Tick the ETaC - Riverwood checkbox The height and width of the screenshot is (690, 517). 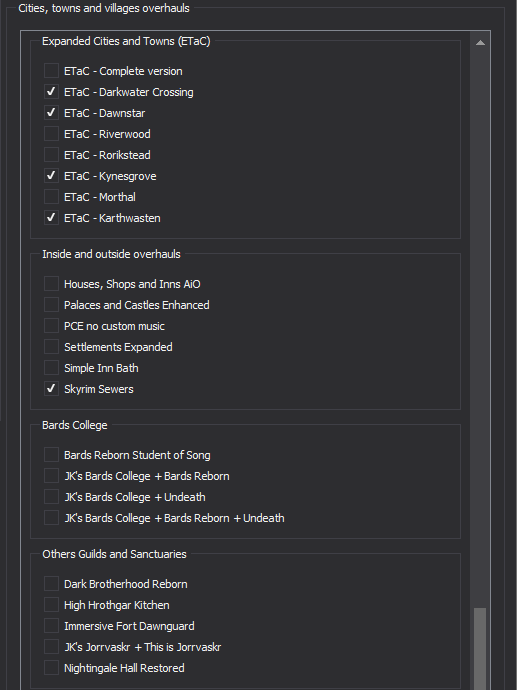(51, 133)
